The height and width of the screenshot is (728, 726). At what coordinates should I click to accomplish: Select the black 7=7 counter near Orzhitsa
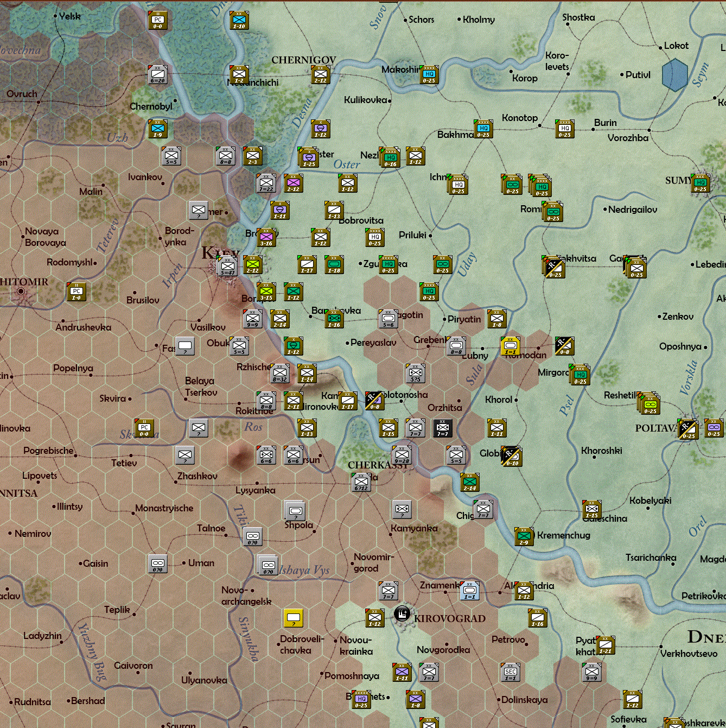443,427
